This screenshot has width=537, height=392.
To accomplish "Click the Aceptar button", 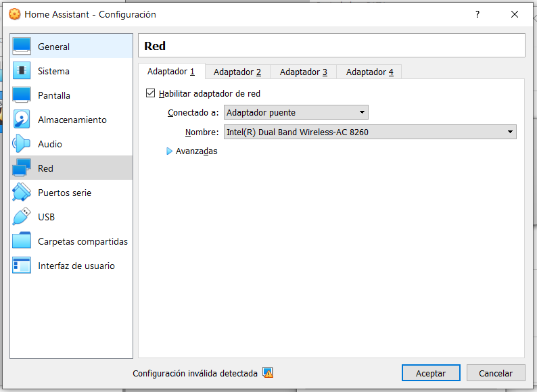I will coord(430,373).
